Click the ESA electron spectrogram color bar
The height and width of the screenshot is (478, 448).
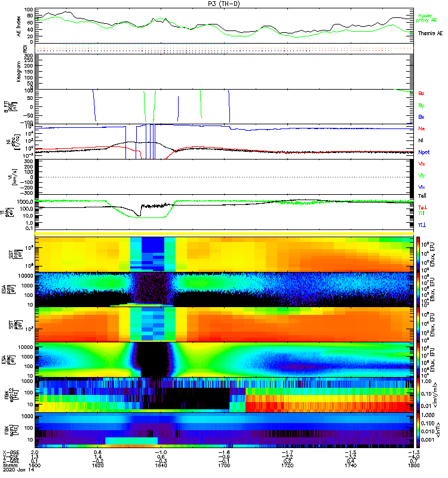point(418,360)
